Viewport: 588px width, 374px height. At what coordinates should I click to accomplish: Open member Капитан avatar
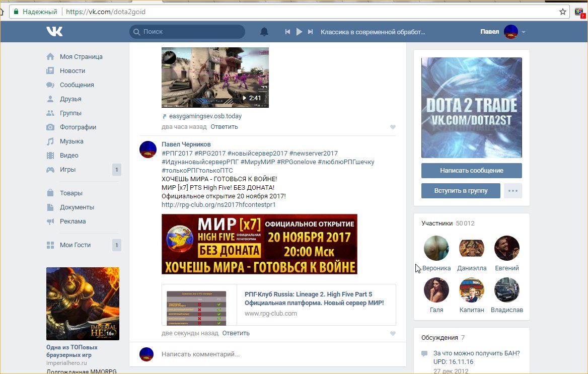coord(472,290)
